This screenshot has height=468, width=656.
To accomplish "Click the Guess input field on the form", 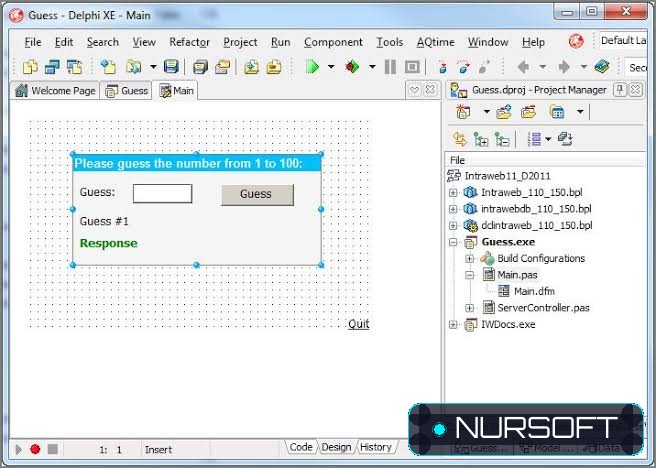I will tap(162, 194).
